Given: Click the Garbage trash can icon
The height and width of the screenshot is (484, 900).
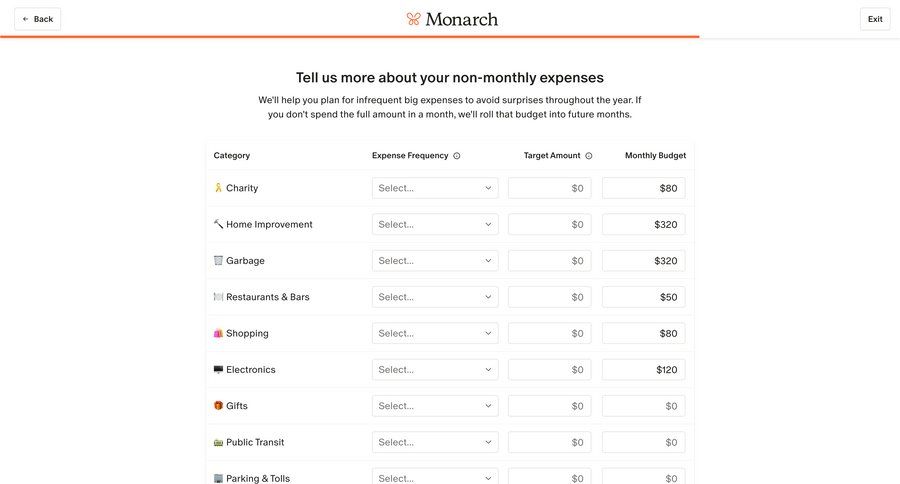Looking at the screenshot, I should click(218, 260).
